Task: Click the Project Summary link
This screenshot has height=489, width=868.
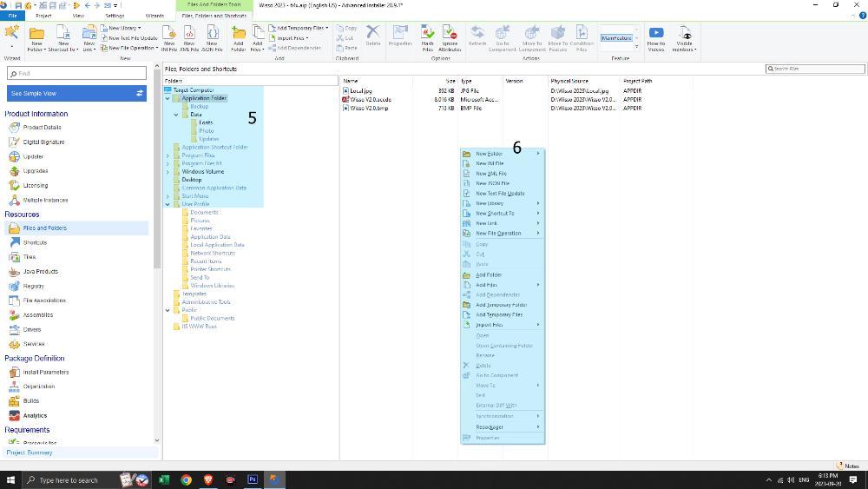Action: [30, 453]
